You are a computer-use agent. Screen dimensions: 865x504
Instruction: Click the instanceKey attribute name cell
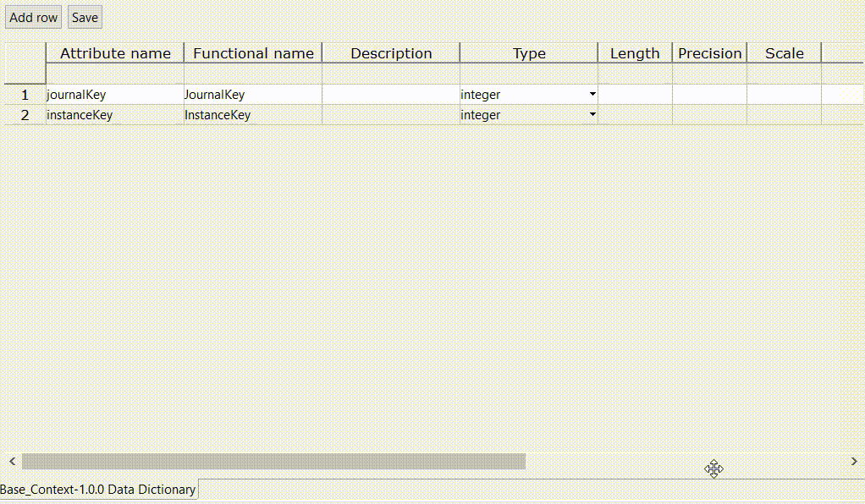click(115, 115)
